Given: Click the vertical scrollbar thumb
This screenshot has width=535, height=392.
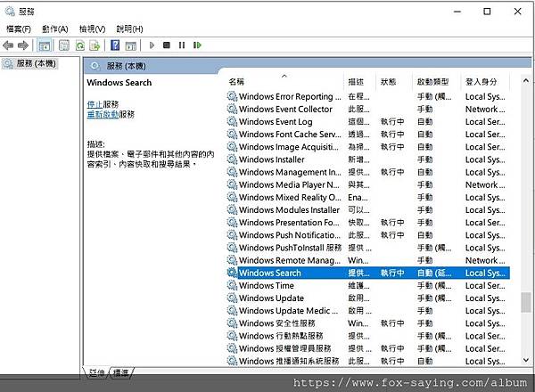Looking at the screenshot, I should (x=526, y=302).
